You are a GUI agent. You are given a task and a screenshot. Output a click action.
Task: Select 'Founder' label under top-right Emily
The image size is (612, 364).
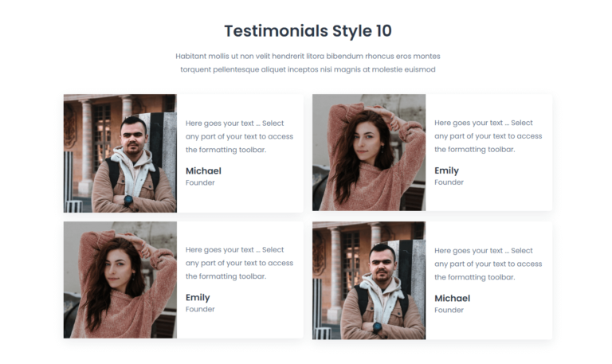(x=449, y=182)
